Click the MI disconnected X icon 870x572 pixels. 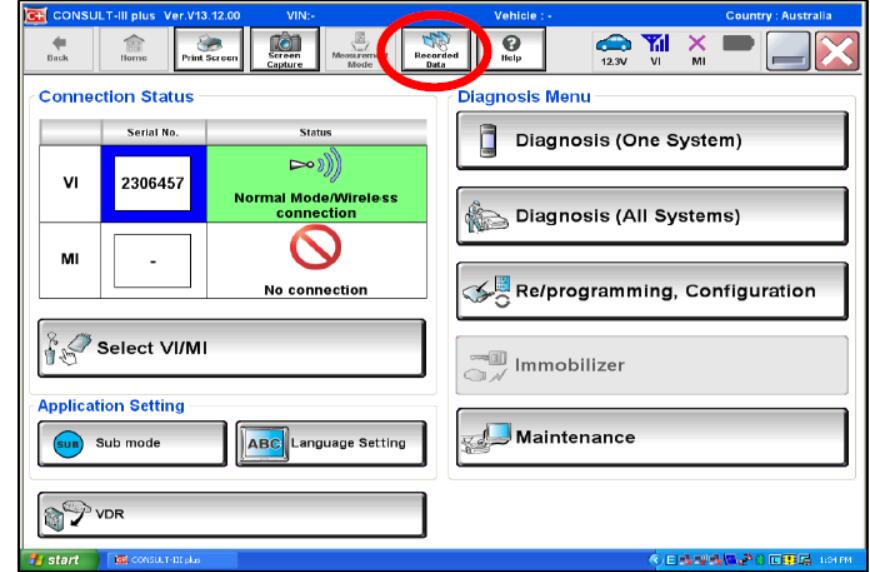pyautogui.click(x=697, y=49)
